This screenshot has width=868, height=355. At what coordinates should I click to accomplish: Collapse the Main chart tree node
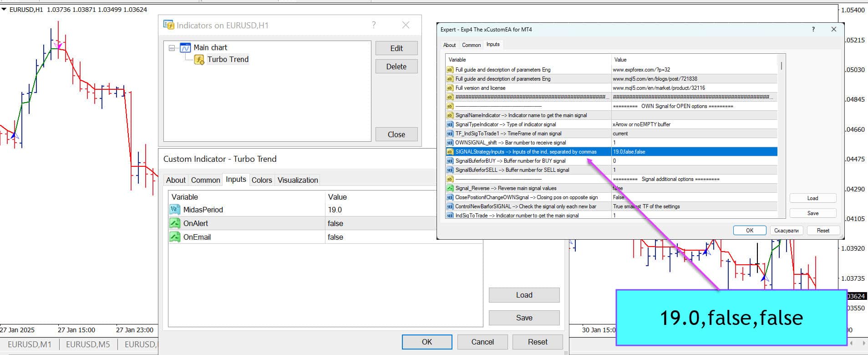tap(172, 48)
